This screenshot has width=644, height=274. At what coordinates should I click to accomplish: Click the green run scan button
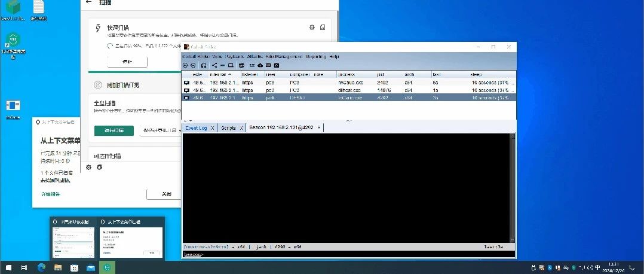114,130
